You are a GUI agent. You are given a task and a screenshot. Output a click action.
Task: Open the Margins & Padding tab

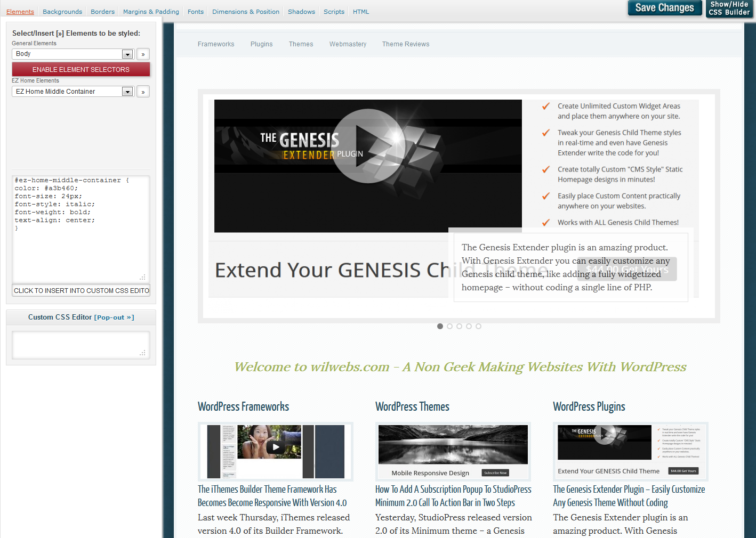click(x=151, y=12)
